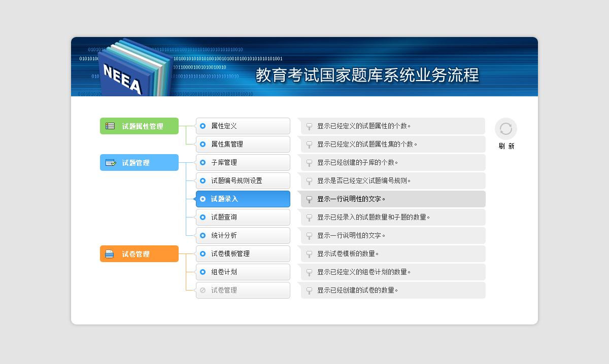
Task: Select the 属性定义 menu item
Action: coord(243,126)
